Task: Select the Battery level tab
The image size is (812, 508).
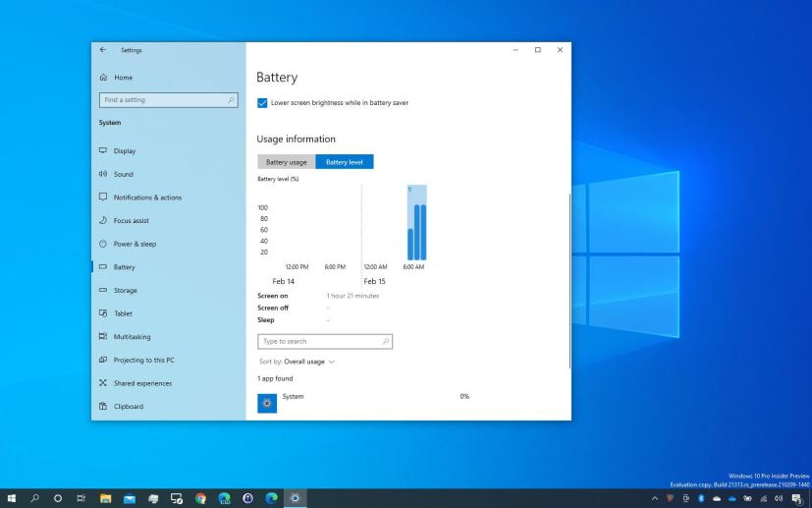Action: tap(345, 162)
